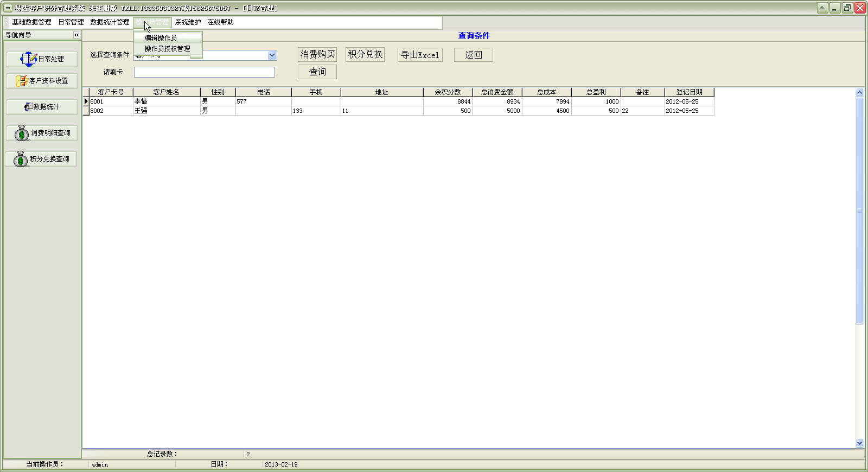Screen dimensions: 868x472
Task: Select cell with card number 8002
Action: (111, 111)
